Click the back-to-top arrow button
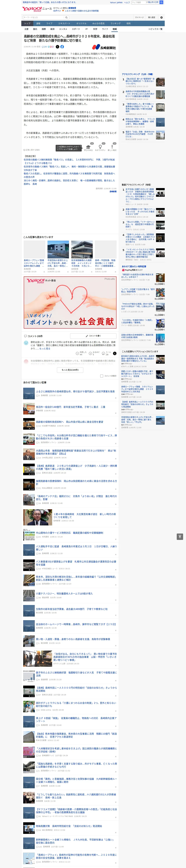This screenshot has height=868, width=186. (180, 536)
